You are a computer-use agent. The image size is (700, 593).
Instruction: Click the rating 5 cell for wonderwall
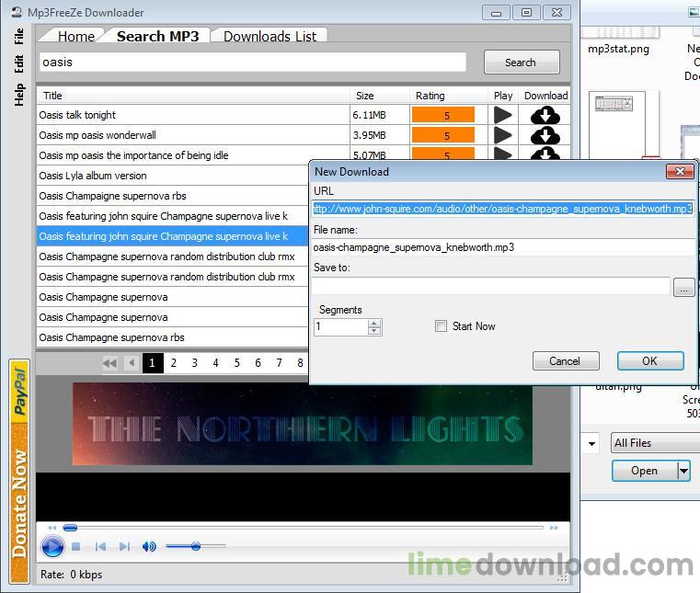[x=443, y=135]
